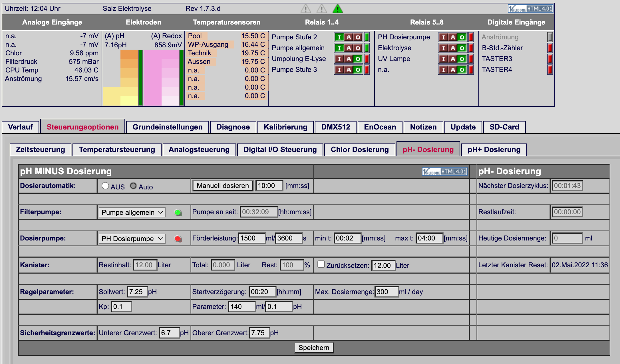Click the red indicator next to TASTER4

550,70
